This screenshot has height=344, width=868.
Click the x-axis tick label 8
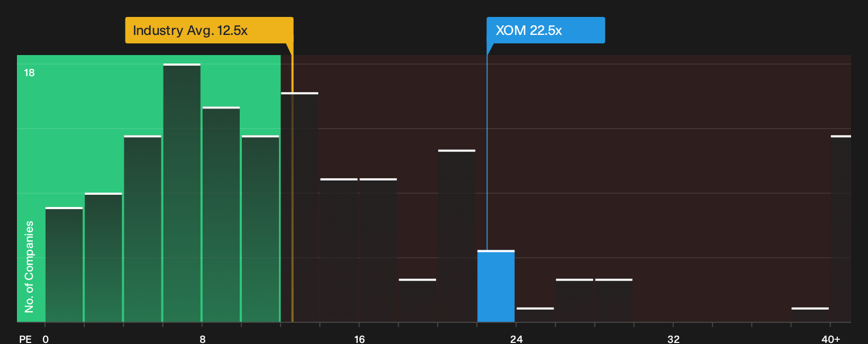203,339
